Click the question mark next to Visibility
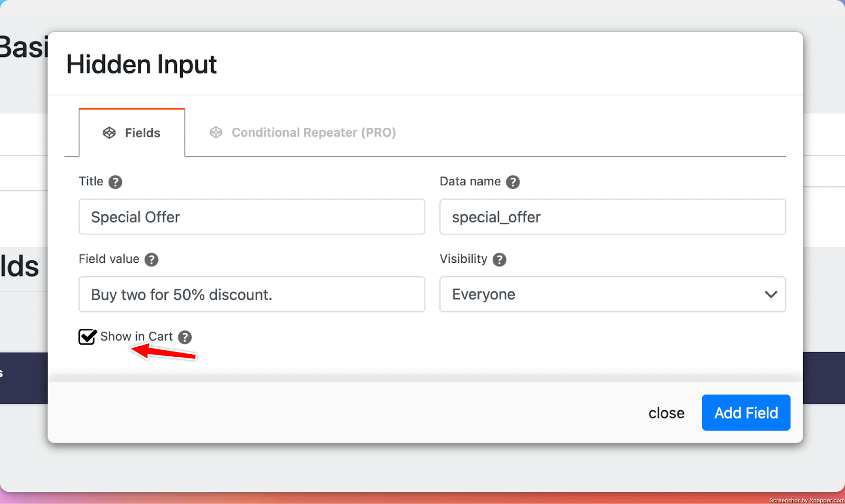Screen dimensions: 845x504 pos(499,260)
